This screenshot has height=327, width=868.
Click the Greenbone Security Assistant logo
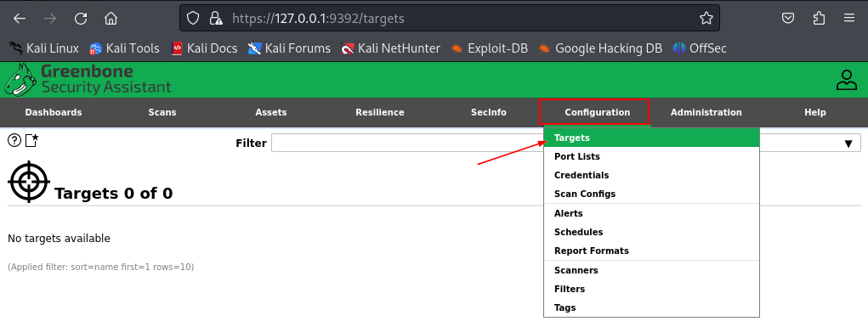(x=88, y=79)
